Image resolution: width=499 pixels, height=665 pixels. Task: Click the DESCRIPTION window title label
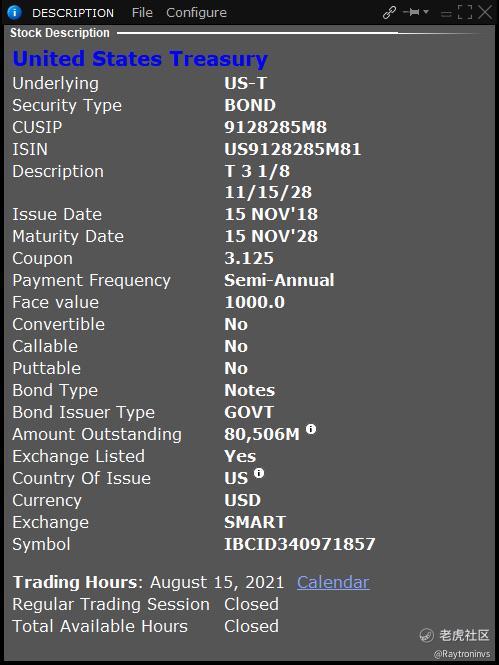point(73,13)
